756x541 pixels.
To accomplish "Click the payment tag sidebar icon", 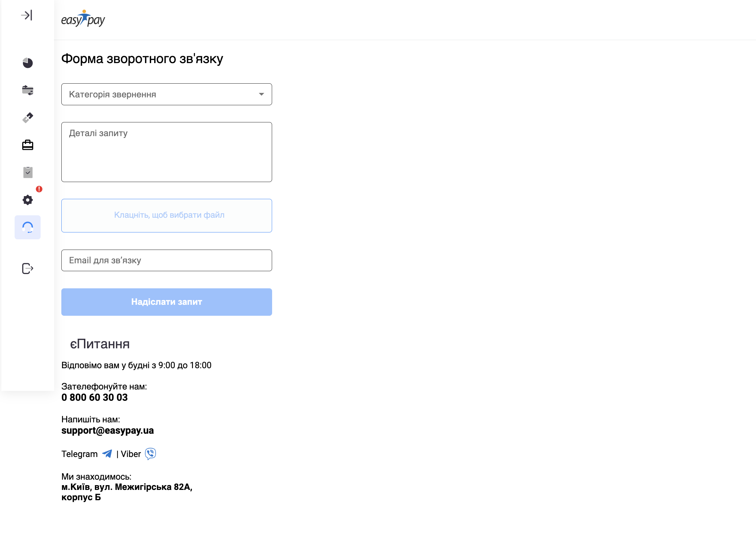I will [28, 118].
